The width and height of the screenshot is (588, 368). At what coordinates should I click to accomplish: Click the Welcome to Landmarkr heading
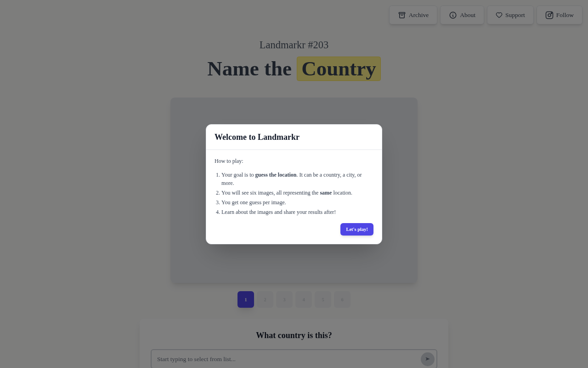pos(257,137)
